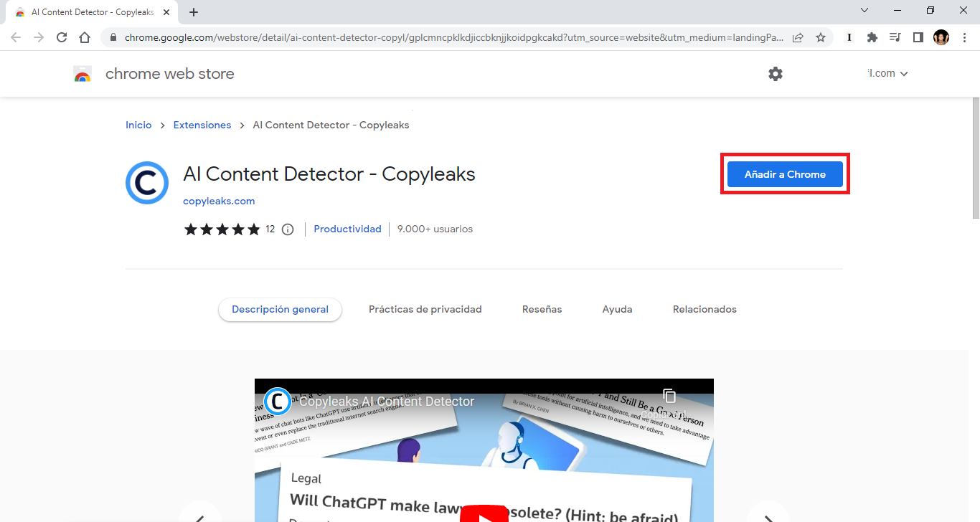Click the share page icon in address bar
The image size is (980, 522).
click(798, 37)
